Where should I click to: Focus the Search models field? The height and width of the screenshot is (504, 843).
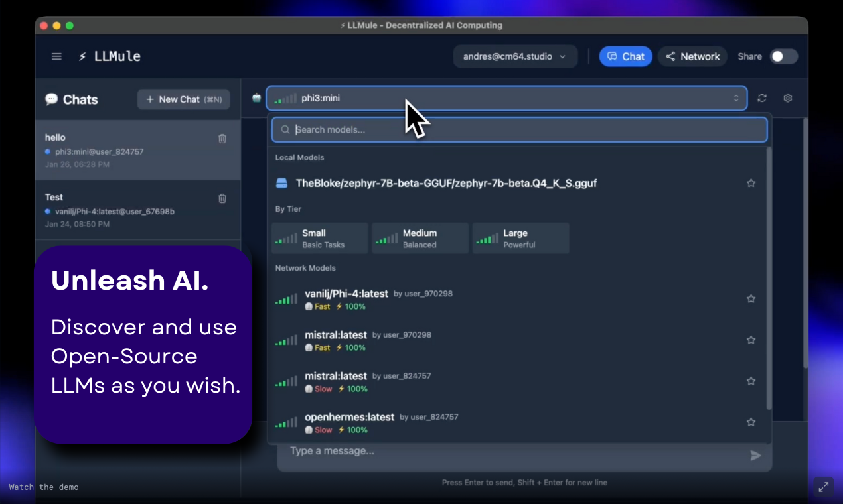519,130
